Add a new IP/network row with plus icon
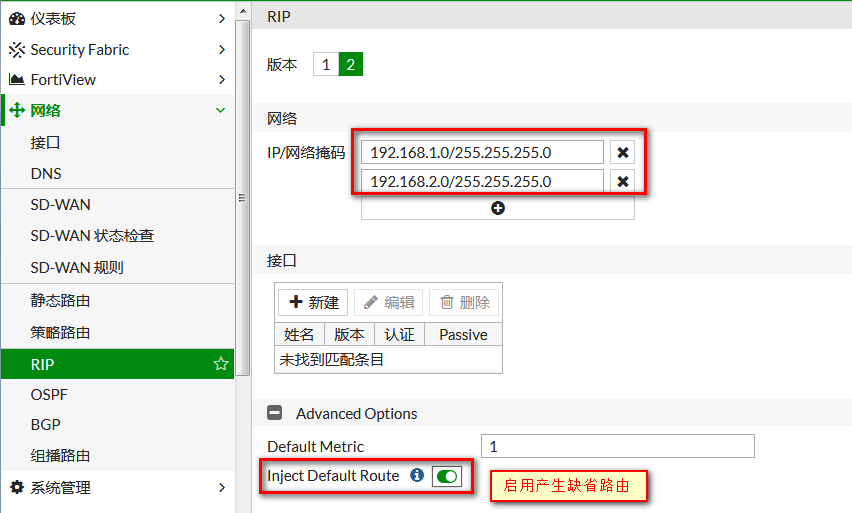This screenshot has width=852, height=513. point(497,208)
